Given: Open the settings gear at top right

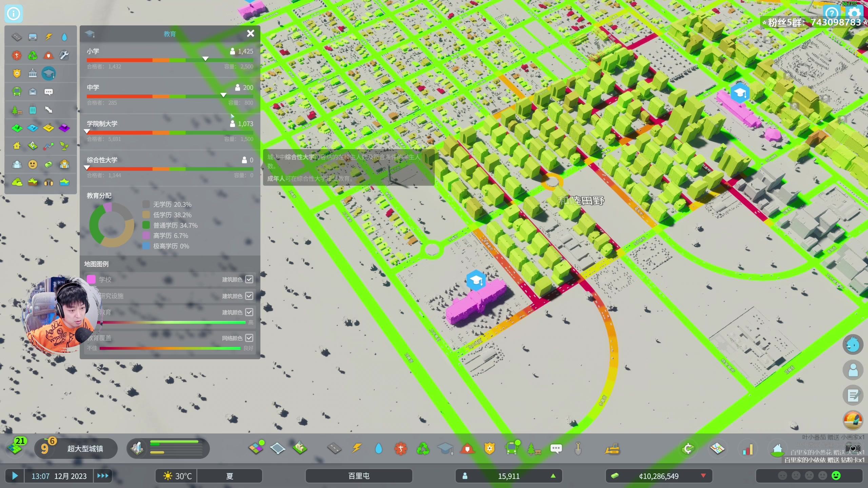Looking at the screenshot, I should point(854,14).
